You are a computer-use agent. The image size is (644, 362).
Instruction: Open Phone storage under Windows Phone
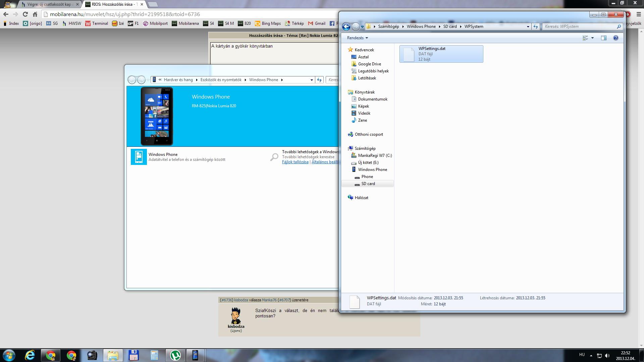tap(367, 177)
